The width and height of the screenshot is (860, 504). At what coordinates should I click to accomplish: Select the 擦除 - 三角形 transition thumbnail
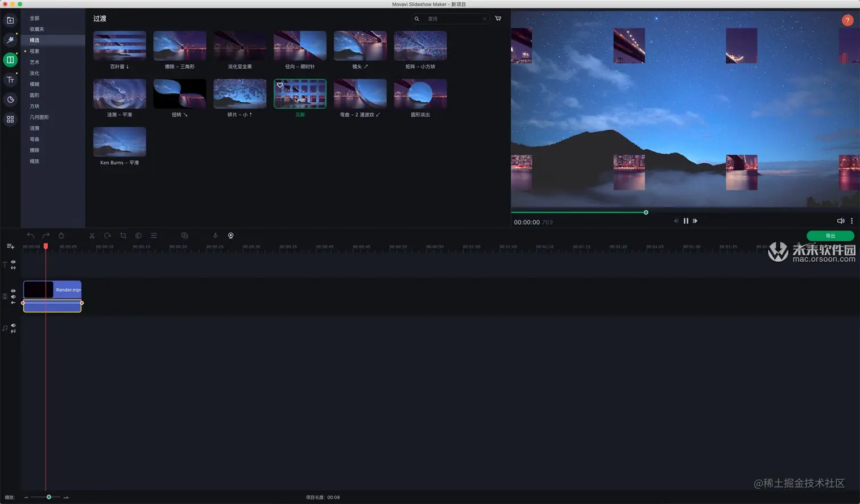point(180,46)
